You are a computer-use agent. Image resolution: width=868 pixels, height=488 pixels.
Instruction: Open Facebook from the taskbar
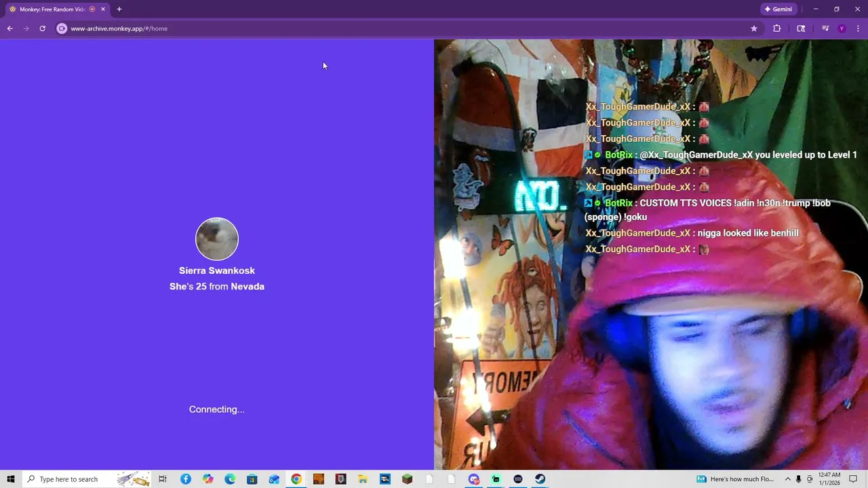point(185,479)
